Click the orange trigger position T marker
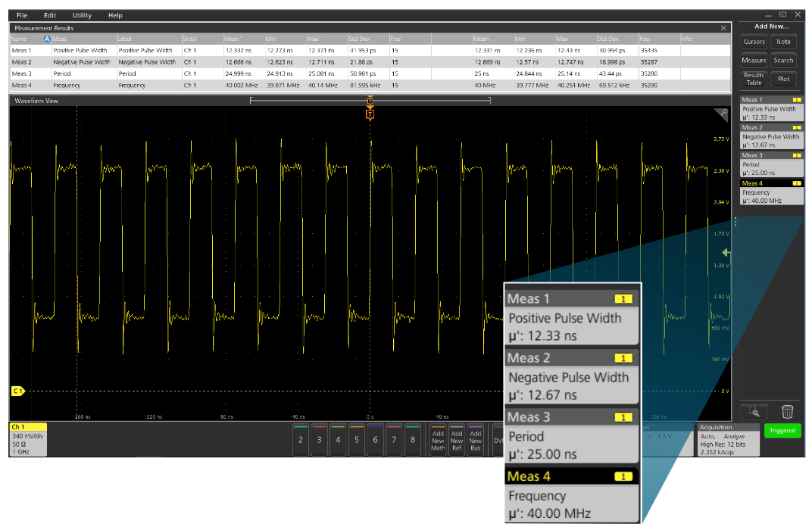Screen dimensions: 812x527 pyautogui.click(x=370, y=114)
